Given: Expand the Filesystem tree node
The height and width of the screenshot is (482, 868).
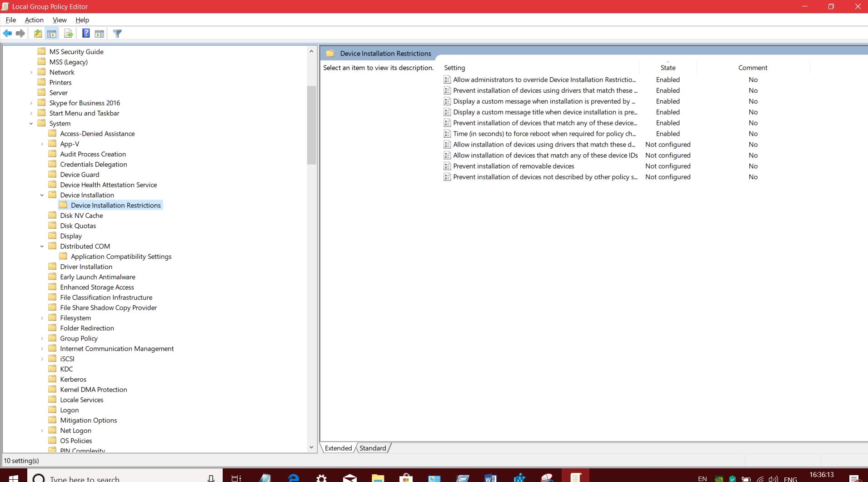Looking at the screenshot, I should pos(42,318).
